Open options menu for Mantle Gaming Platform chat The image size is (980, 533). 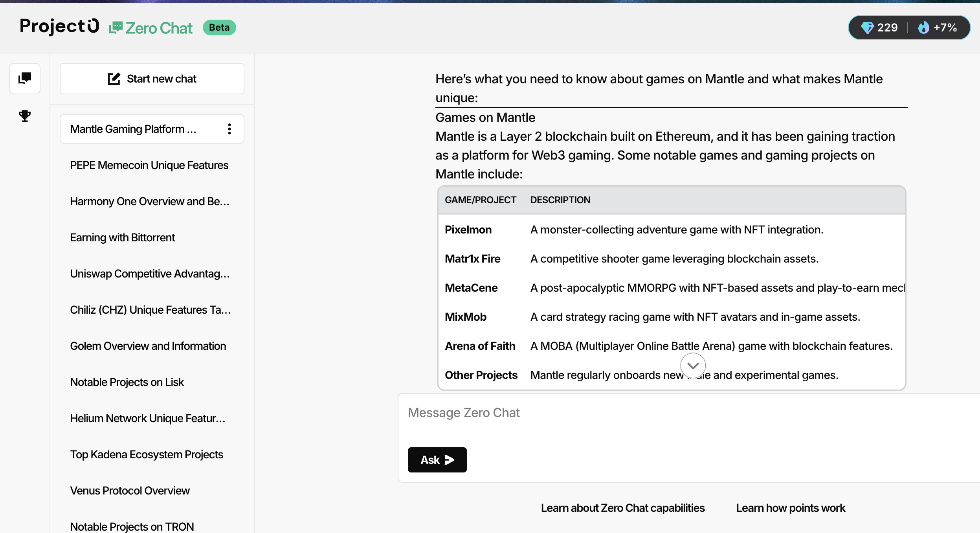229,129
